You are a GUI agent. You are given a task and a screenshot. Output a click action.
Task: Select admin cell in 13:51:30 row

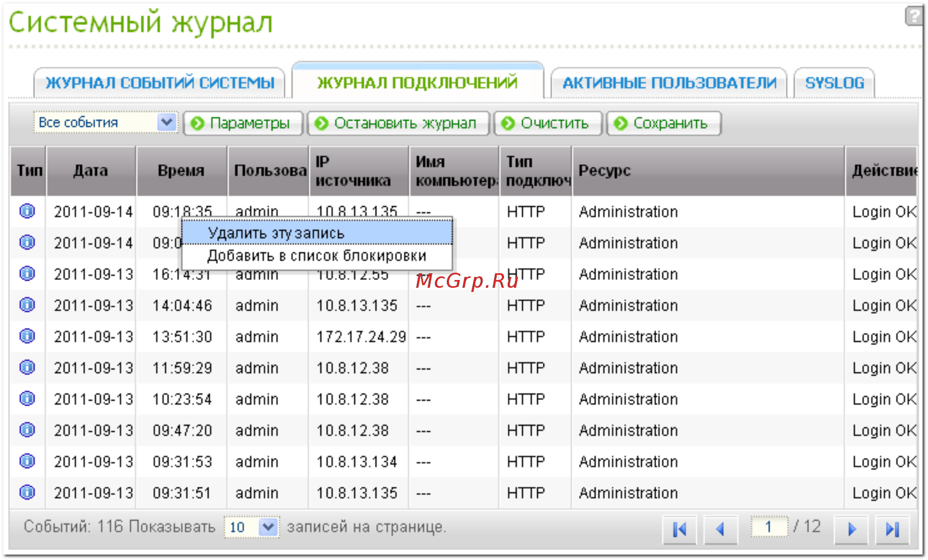pos(257,337)
